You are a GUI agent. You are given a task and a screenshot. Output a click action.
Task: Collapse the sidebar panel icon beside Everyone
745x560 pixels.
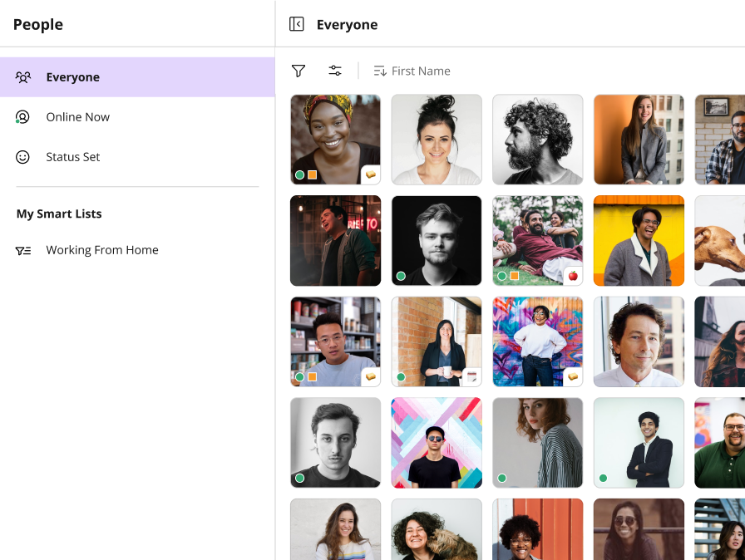click(x=297, y=24)
